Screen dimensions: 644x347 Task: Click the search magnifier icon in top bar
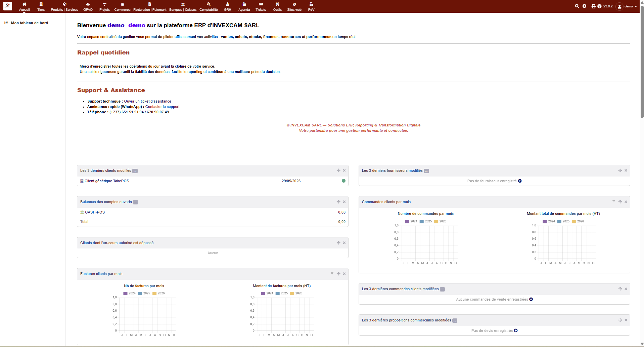577,6
